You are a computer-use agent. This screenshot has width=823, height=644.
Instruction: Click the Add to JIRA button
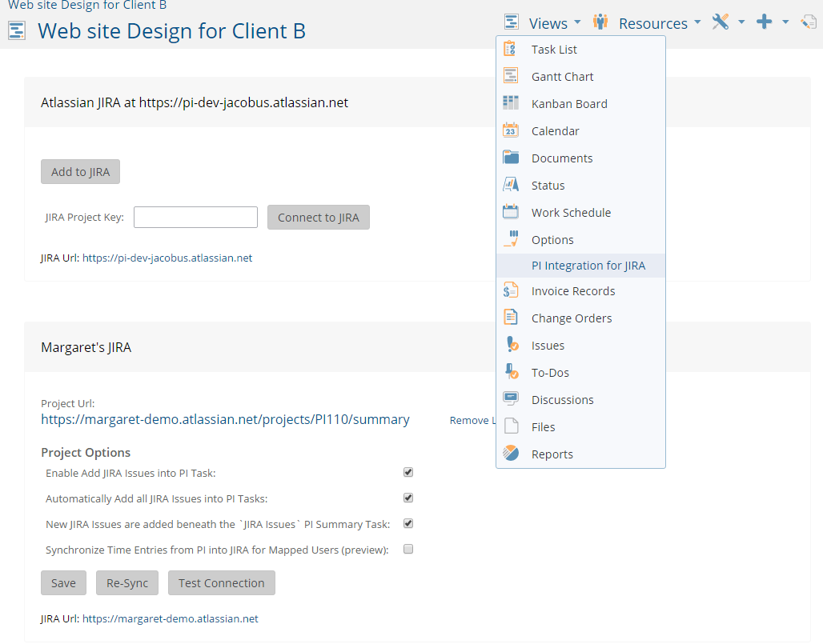click(80, 171)
